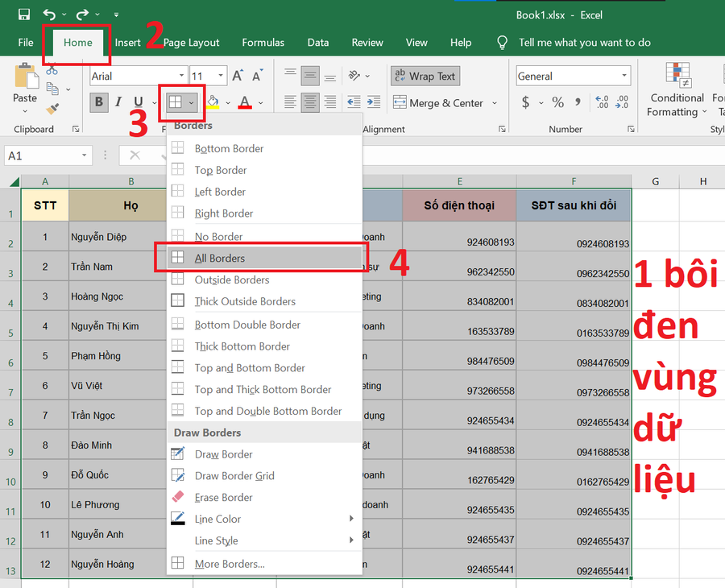This screenshot has height=588, width=725.
Task: Choose Thick Outside Borders
Action: point(264,301)
